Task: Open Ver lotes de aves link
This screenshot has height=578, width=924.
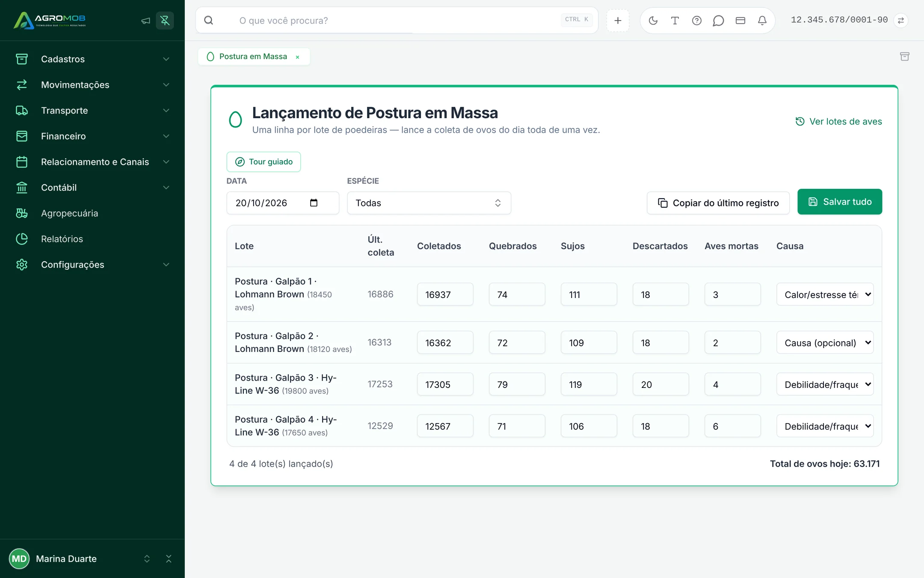Action: point(838,122)
